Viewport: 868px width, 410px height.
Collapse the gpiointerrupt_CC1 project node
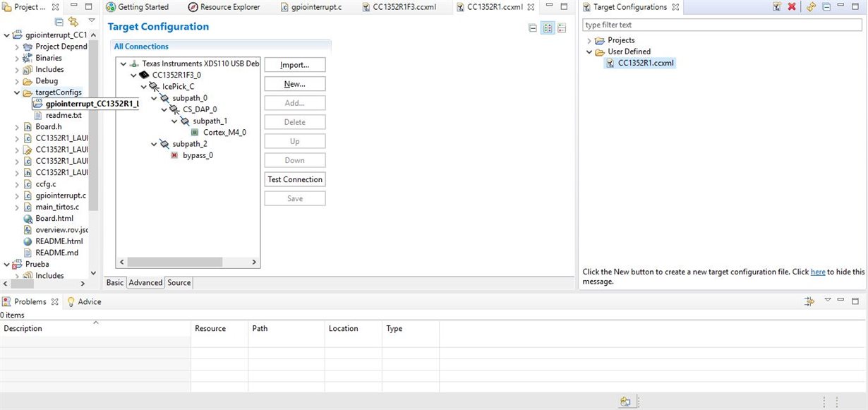[x=7, y=35]
